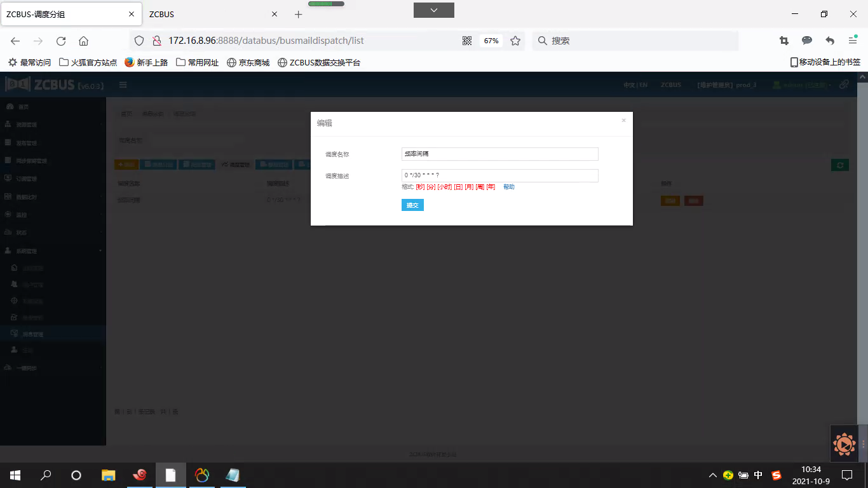Viewport: 868px width, 488px height.
Task: Open ZCBUS数据交换平台 bookmark
Action: [x=319, y=62]
